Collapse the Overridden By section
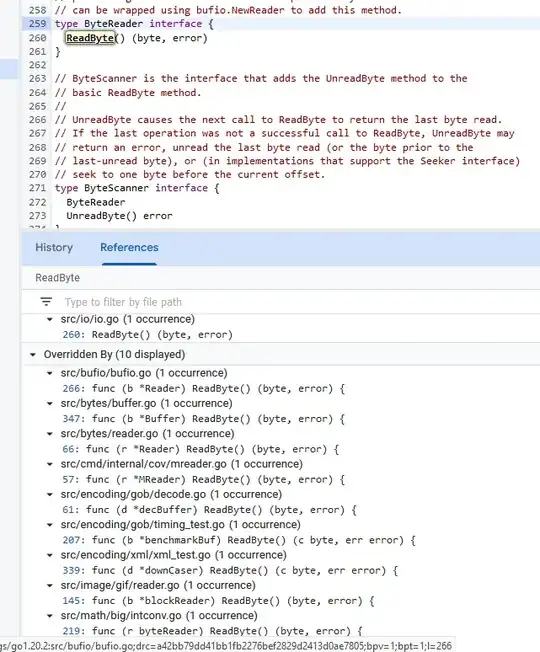Viewport: 540px width, 652px height. pos(33,355)
